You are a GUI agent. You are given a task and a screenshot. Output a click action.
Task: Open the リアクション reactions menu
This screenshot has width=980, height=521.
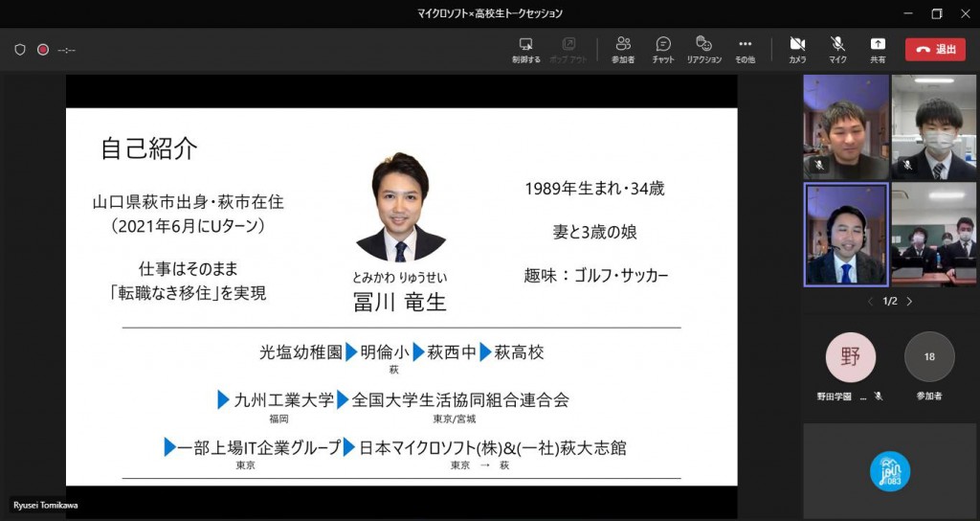[703, 50]
